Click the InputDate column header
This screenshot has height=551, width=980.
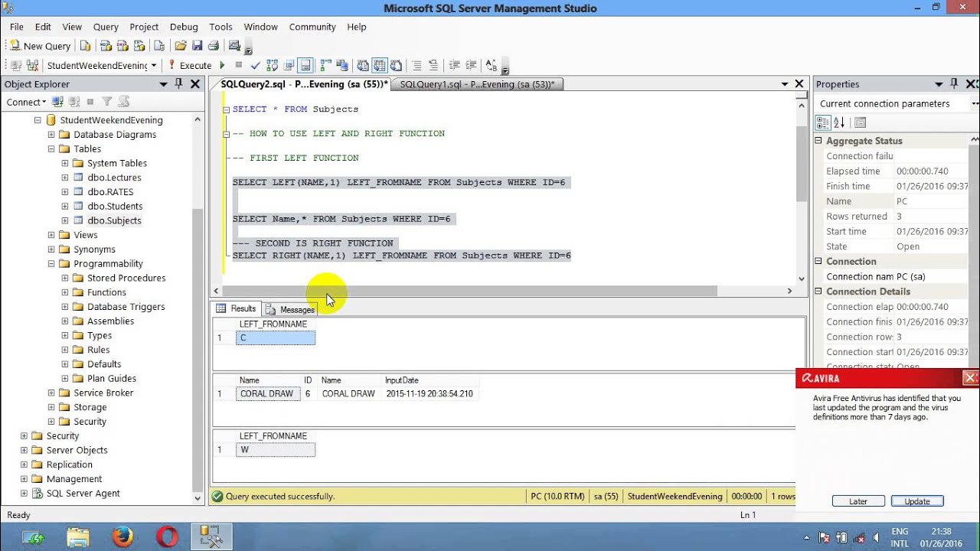(430, 380)
